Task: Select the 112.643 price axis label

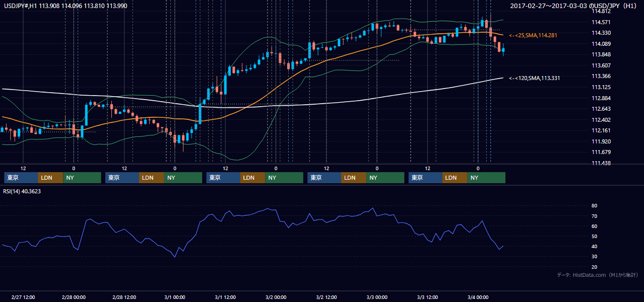Action: [x=601, y=109]
